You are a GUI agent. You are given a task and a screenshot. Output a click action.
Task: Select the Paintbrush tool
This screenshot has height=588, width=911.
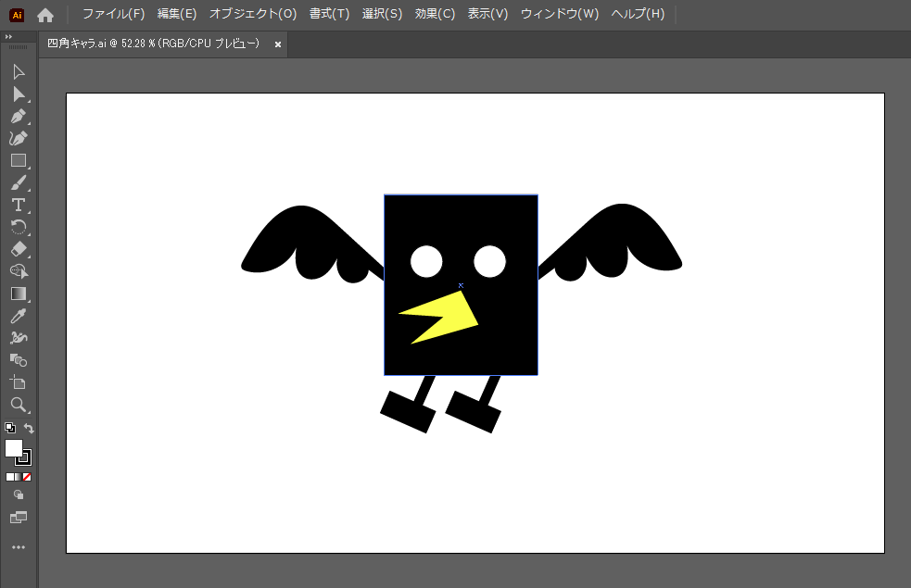pos(19,182)
